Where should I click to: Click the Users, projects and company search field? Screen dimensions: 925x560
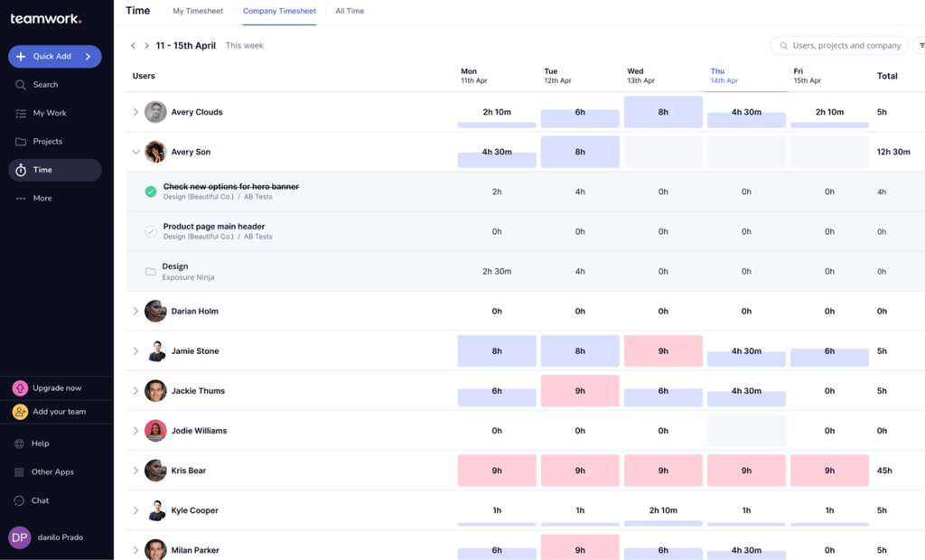pos(838,44)
